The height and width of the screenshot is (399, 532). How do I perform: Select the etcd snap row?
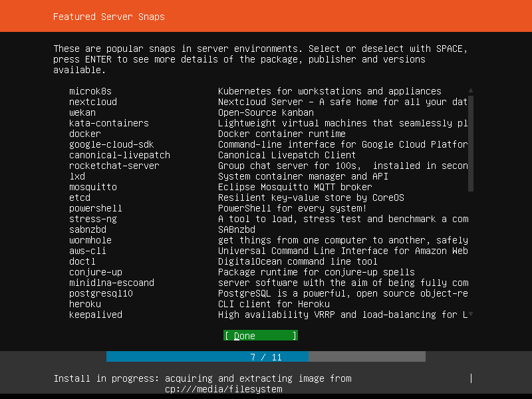[260, 198]
